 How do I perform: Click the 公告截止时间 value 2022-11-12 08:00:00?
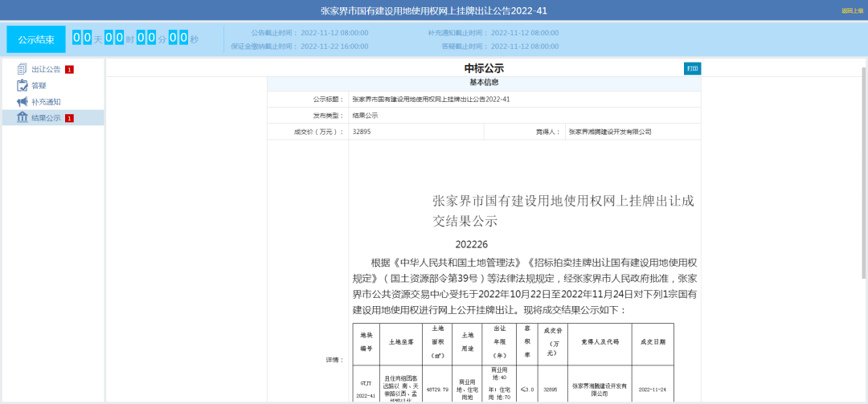pos(334,33)
